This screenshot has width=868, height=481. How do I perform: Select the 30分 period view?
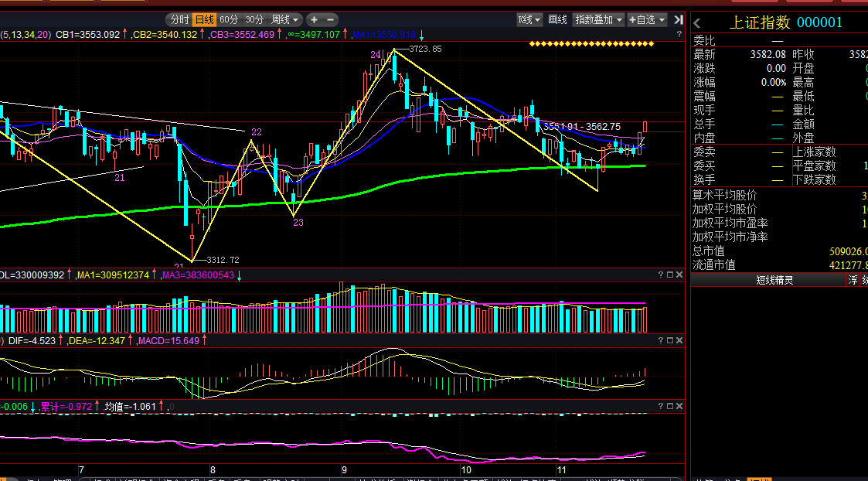(254, 20)
